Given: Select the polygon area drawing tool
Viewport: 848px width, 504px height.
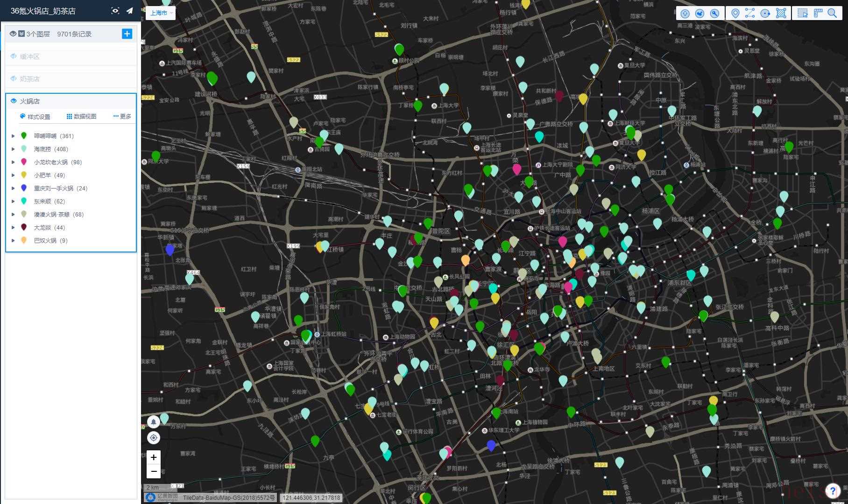Looking at the screenshot, I should [781, 13].
